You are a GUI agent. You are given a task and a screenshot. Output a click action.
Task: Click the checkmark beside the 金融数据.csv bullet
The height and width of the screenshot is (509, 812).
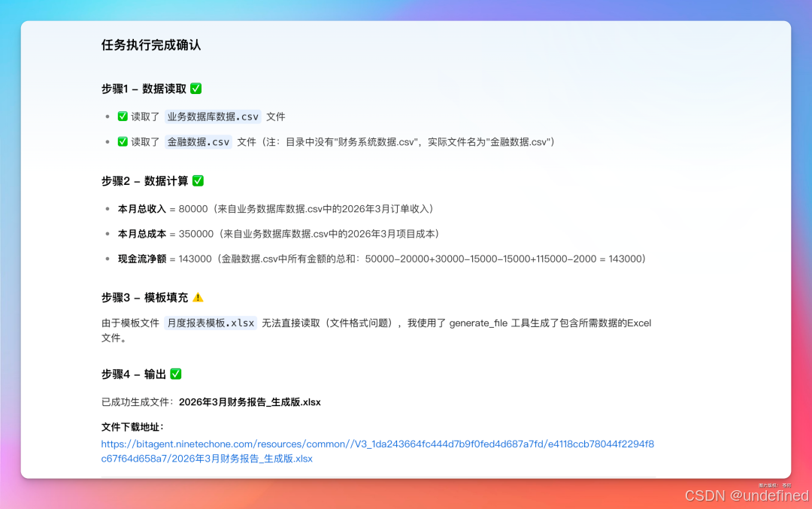(x=123, y=141)
